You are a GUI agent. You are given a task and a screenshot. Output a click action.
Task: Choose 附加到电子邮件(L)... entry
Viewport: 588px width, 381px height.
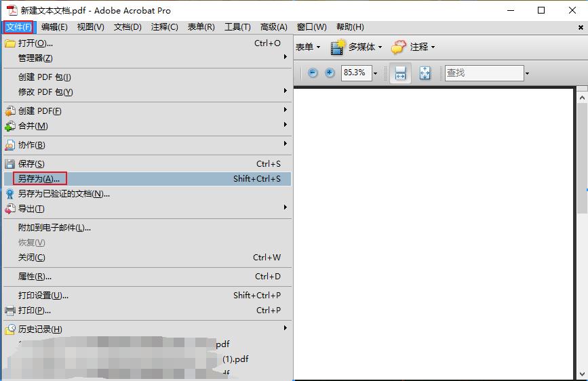[147, 228]
